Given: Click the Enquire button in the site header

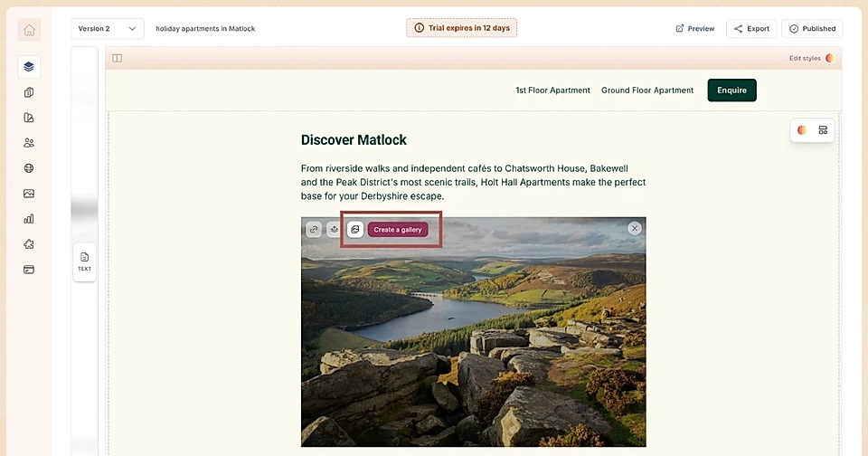Looking at the screenshot, I should click(x=731, y=90).
